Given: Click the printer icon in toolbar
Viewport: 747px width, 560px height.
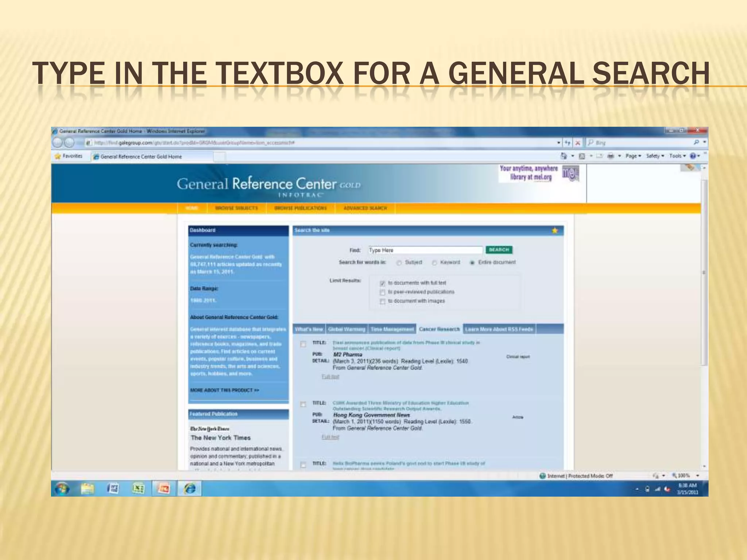Looking at the screenshot, I should pos(610,156).
